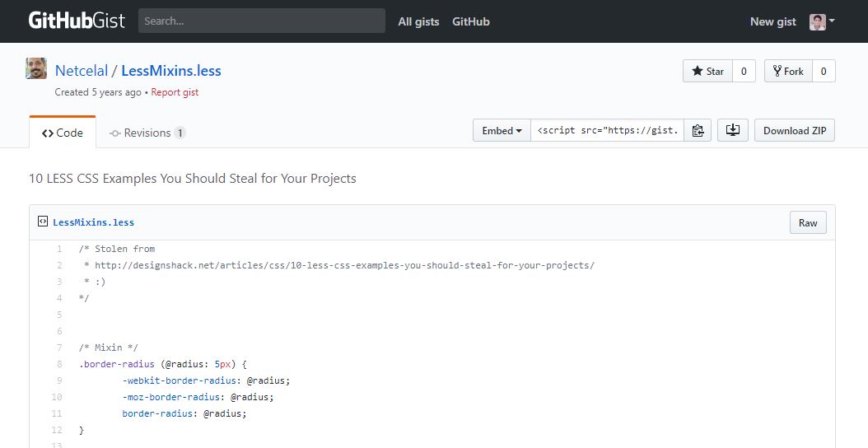Report gist link
Screen dimensions: 868x448
[175, 92]
